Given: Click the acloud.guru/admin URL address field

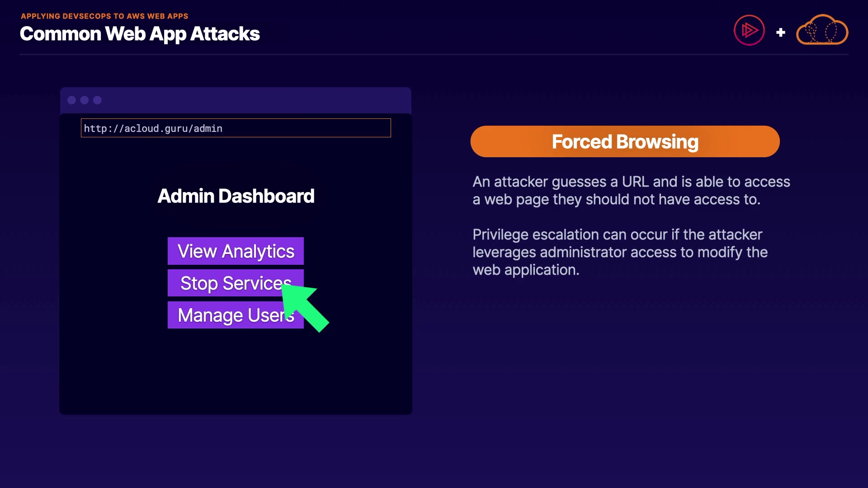Looking at the screenshot, I should pyautogui.click(x=236, y=128).
